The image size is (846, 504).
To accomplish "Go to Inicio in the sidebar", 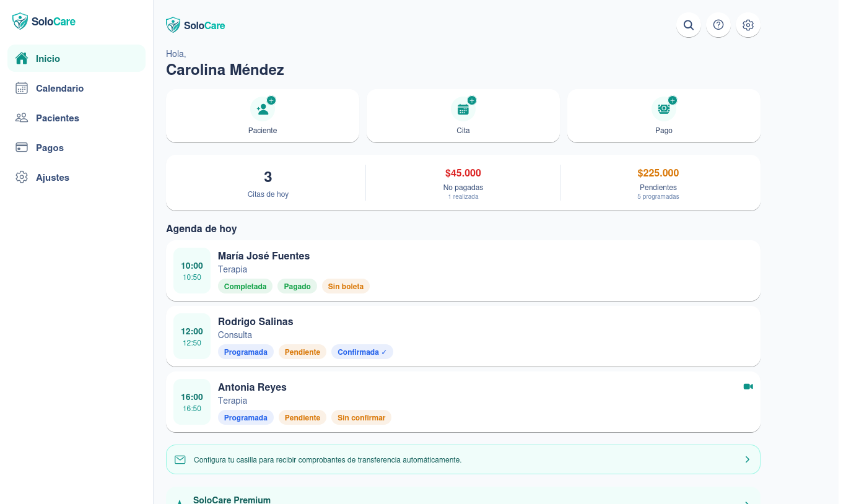I will click(76, 58).
